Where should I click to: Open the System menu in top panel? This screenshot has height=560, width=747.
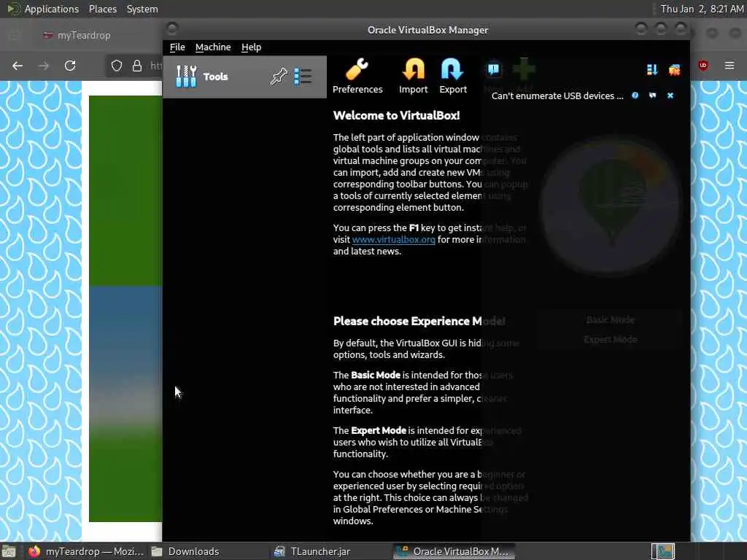142,9
